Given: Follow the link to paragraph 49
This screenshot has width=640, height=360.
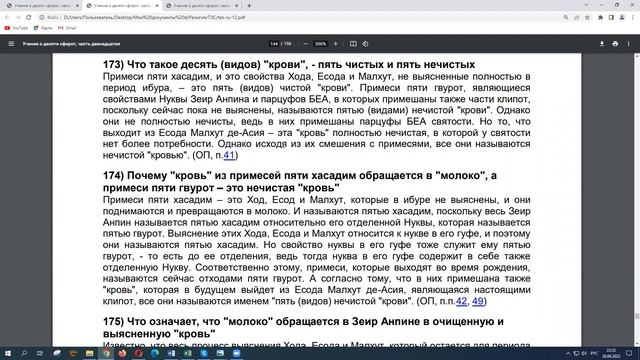Looking at the screenshot, I should coord(478,301).
